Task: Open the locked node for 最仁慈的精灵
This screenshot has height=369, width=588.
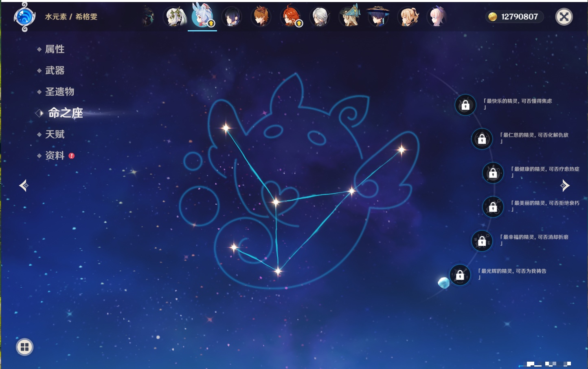Action: [482, 139]
